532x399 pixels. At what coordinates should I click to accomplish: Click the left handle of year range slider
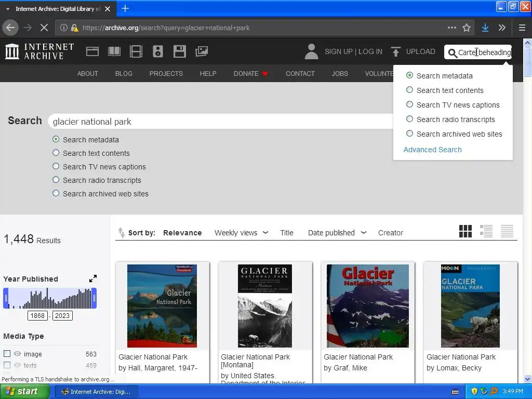(6, 298)
